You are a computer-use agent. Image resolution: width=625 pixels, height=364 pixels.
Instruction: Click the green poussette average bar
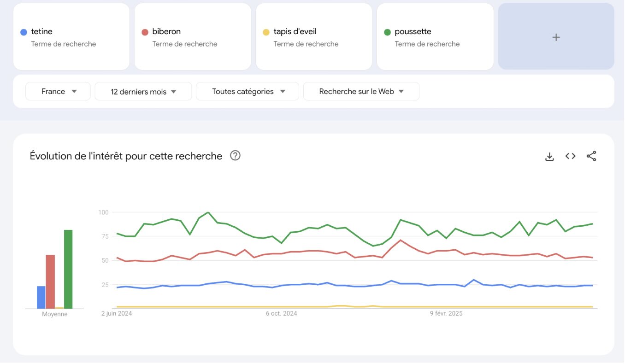(x=68, y=269)
